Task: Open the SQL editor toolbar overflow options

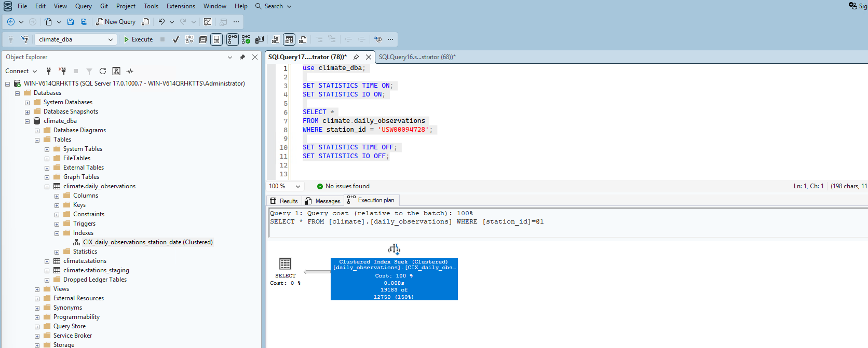Action: coord(390,39)
